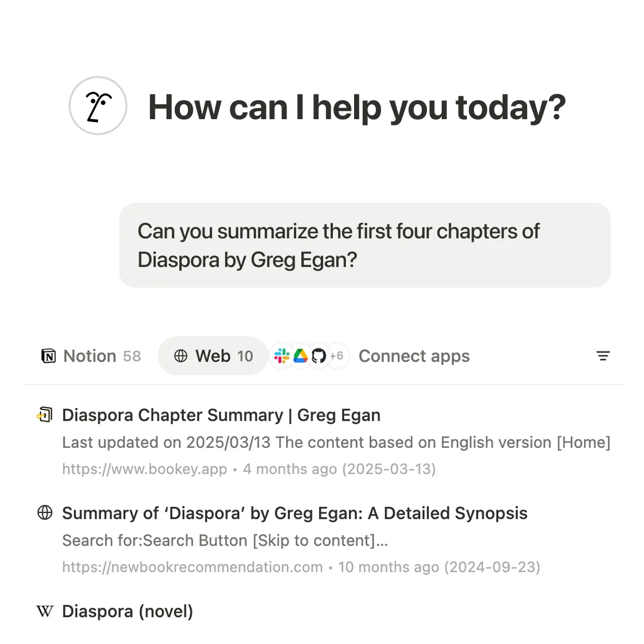
Task: Click the globe icon beside Summary result
Action: point(45,513)
